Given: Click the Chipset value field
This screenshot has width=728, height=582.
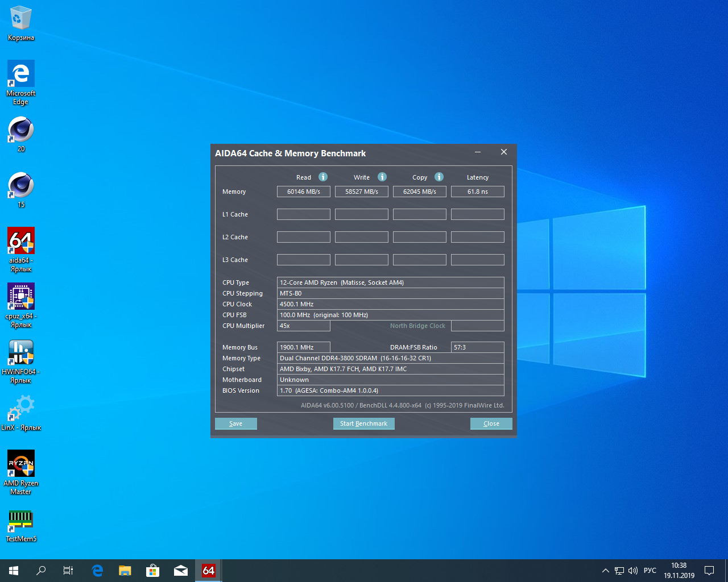Looking at the screenshot, I should pyautogui.click(x=391, y=369).
